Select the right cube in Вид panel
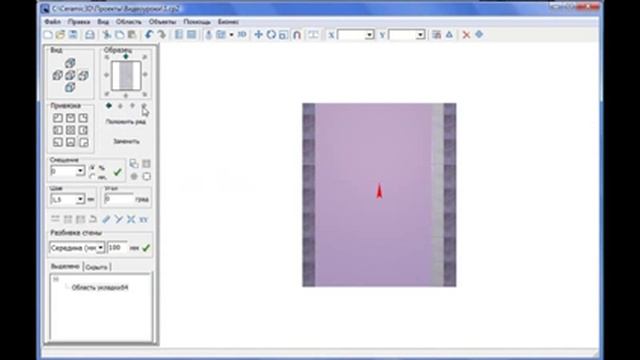Image resolution: width=640 pixels, height=360 pixels. 83,75
